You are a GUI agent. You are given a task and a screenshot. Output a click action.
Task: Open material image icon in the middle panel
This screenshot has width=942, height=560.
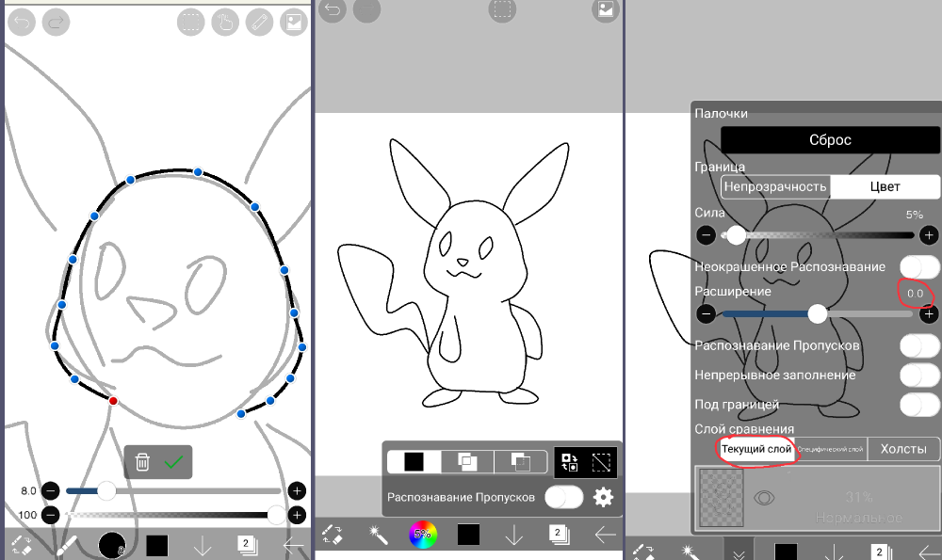606,9
